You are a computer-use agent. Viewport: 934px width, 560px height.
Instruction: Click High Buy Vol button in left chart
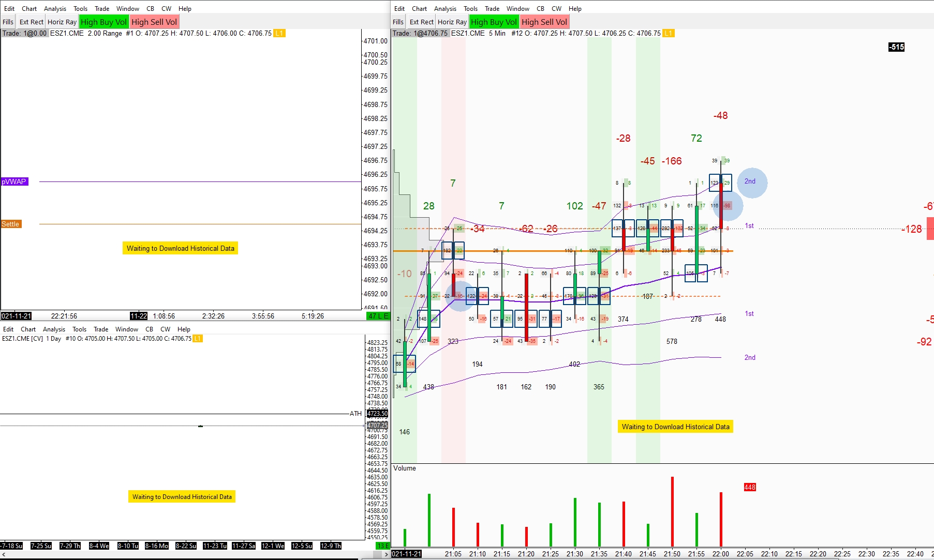tap(103, 22)
